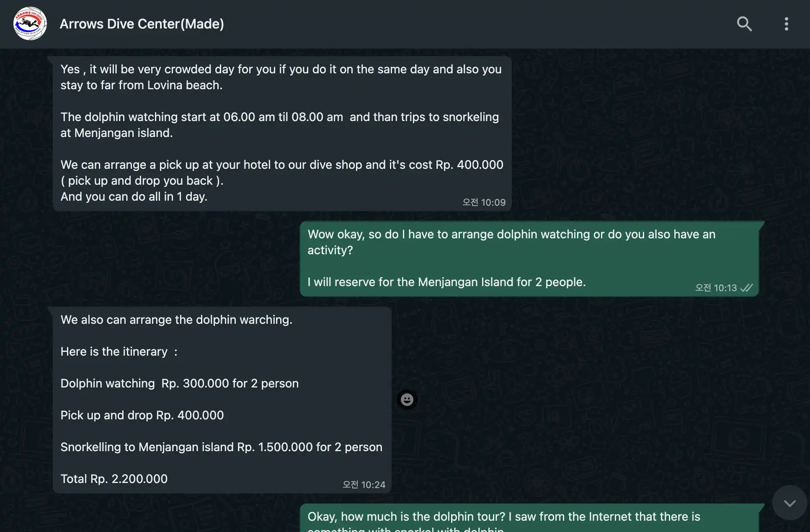React with the emoji smiley icon

pos(407,400)
